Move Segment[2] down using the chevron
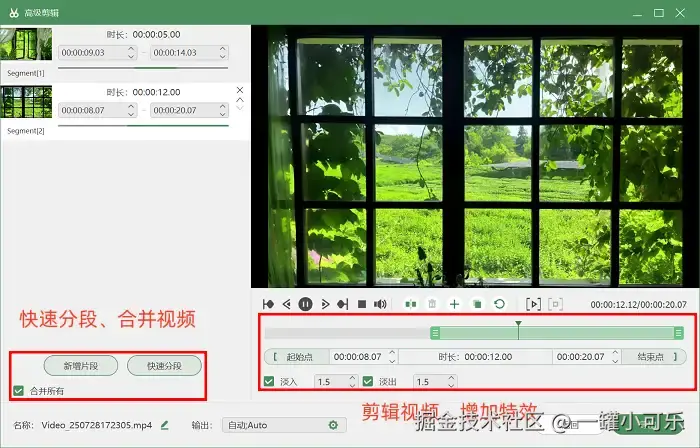700x448 pixels. tap(240, 108)
